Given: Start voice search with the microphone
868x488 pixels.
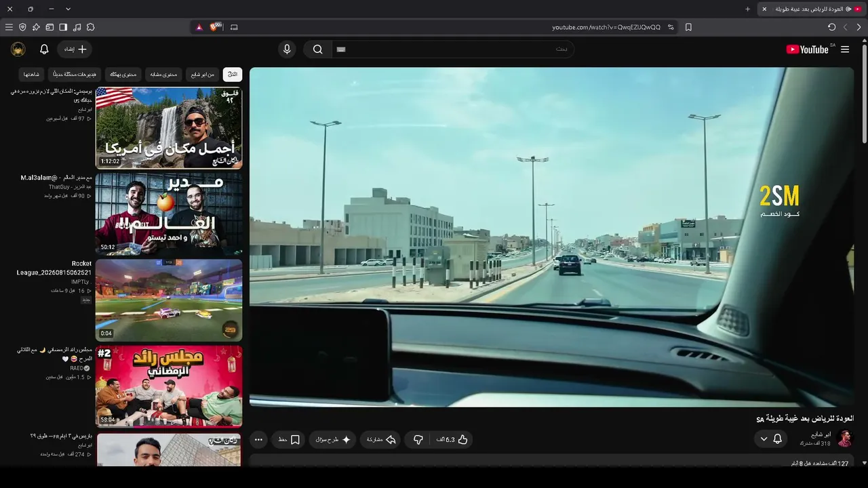Looking at the screenshot, I should [x=287, y=49].
